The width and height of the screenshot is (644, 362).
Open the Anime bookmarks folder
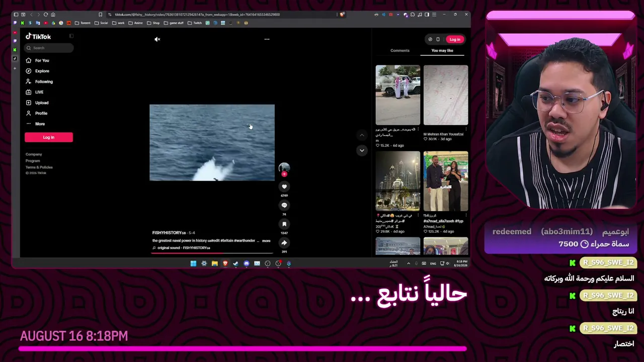[136, 23]
